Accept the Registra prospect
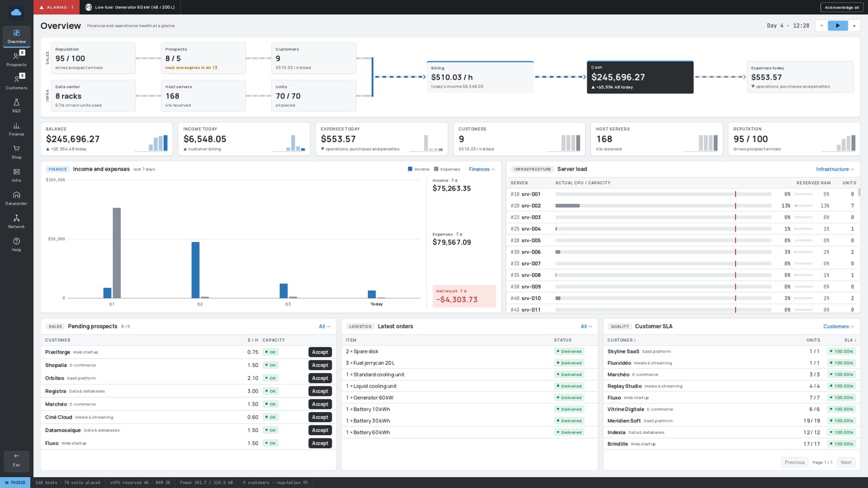Screen dimensions: 868x488 coord(320,391)
